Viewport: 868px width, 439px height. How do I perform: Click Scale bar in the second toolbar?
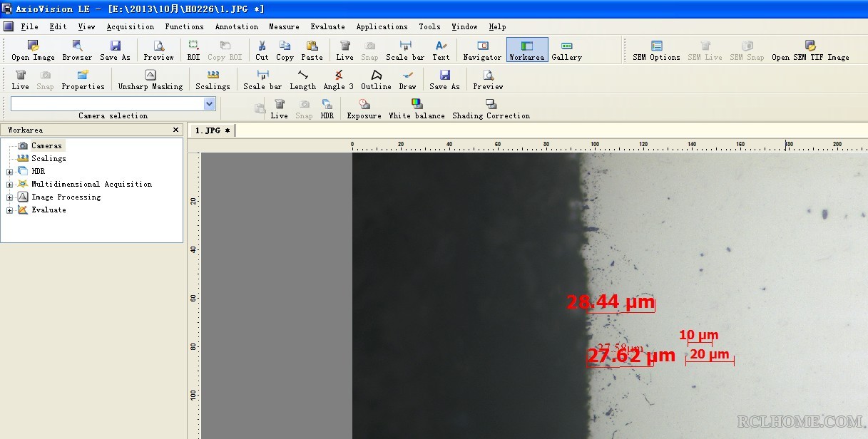262,79
